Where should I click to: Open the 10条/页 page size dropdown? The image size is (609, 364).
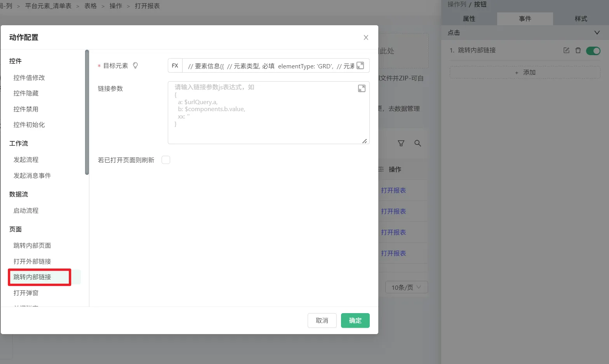coord(406,287)
